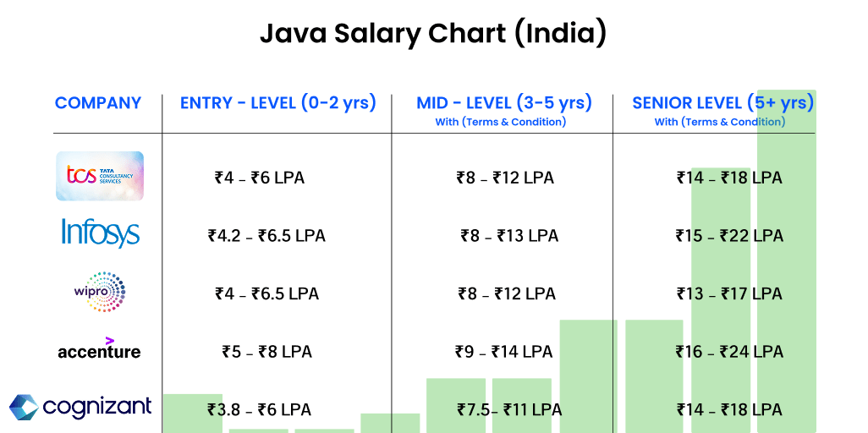Select Cognizant entry-level ₹3.8 – ₹6 LPA cell
The image size is (868, 433).
(x=259, y=410)
